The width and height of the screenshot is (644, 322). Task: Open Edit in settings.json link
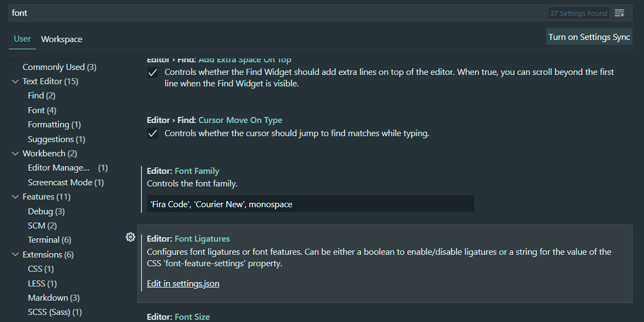183,283
